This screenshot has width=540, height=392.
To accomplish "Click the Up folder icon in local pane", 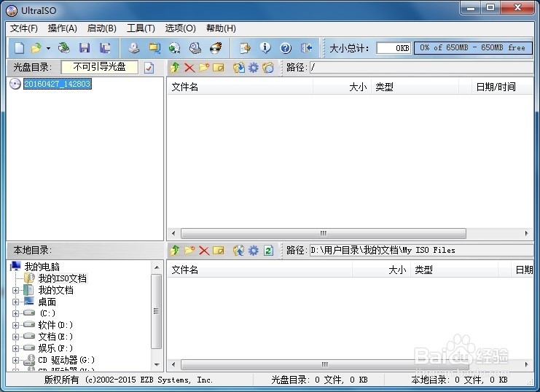I will (x=175, y=251).
